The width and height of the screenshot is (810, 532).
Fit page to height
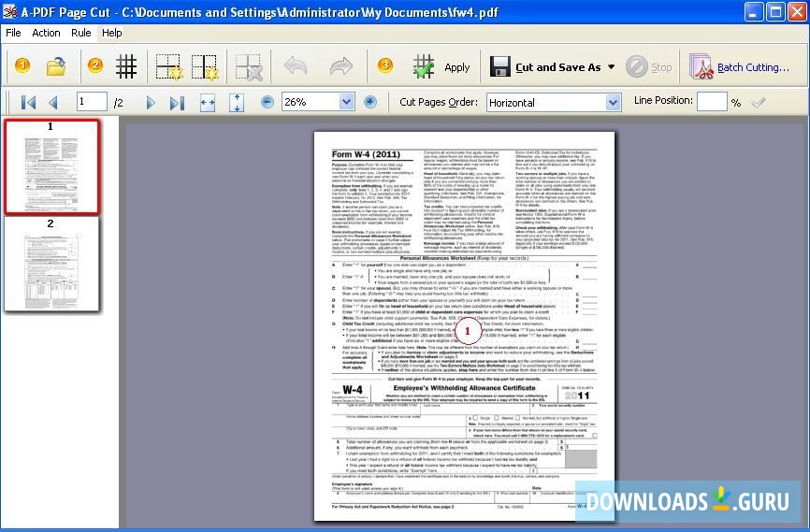coord(237,103)
